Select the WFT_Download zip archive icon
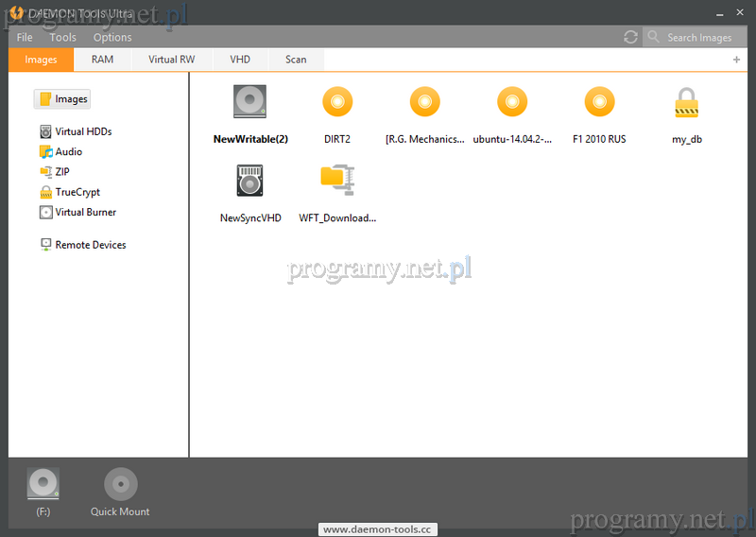 pyautogui.click(x=337, y=180)
